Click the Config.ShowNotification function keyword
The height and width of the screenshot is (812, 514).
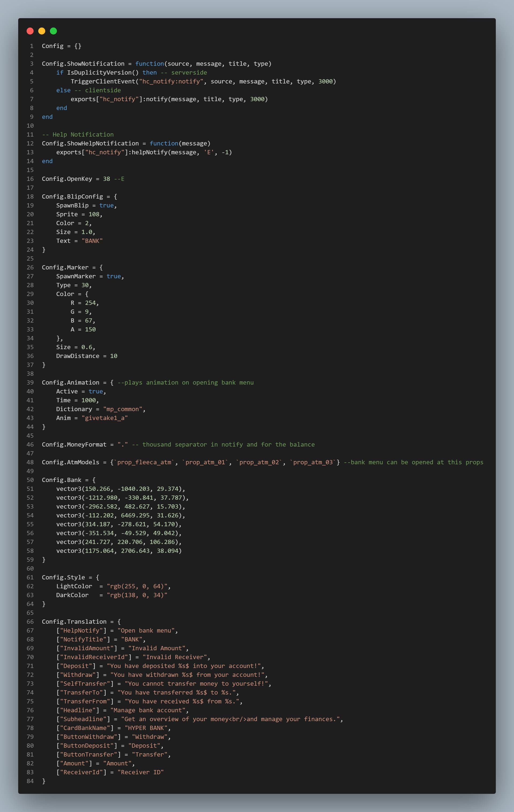(x=149, y=64)
